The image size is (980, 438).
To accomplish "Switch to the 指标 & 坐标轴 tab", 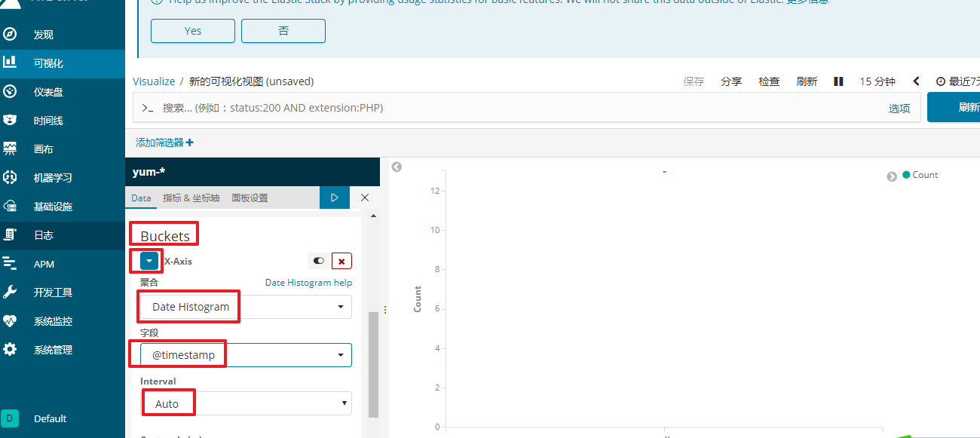I will tap(191, 198).
